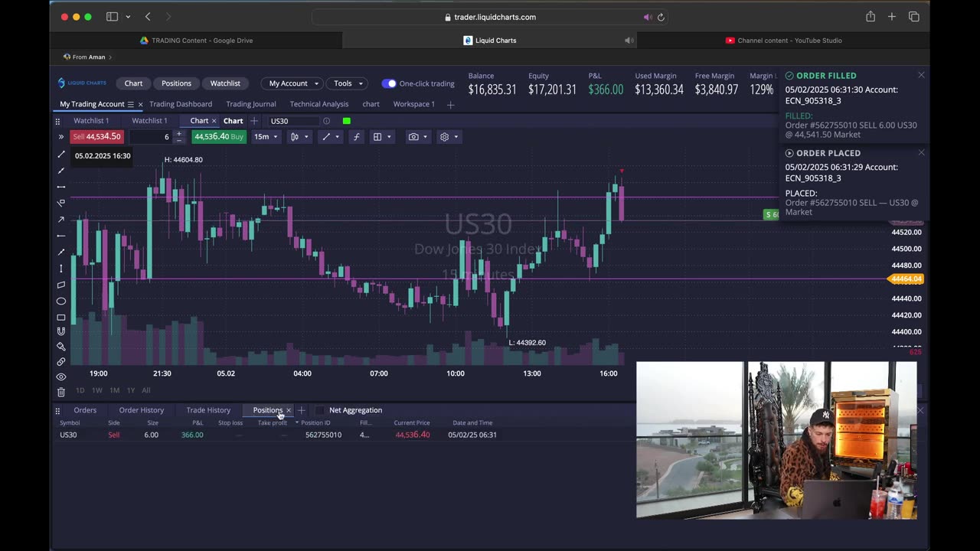Toggle One-click trading switch
980x551 pixels.
pyautogui.click(x=389, y=83)
